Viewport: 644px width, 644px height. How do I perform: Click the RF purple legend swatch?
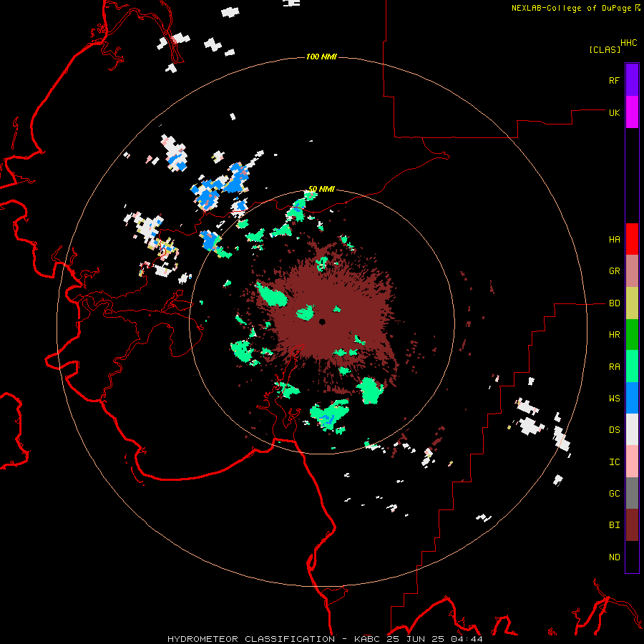pyautogui.click(x=632, y=80)
